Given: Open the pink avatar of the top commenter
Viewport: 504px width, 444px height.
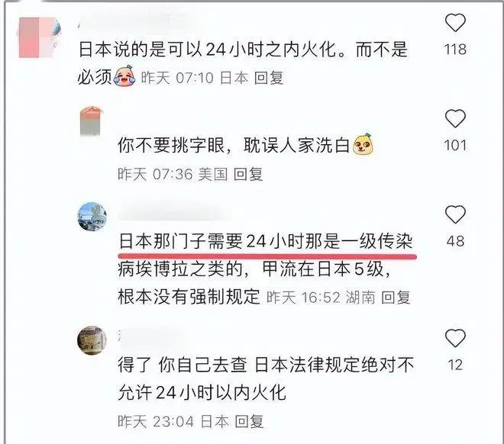Looking at the screenshot, I should [x=40, y=37].
